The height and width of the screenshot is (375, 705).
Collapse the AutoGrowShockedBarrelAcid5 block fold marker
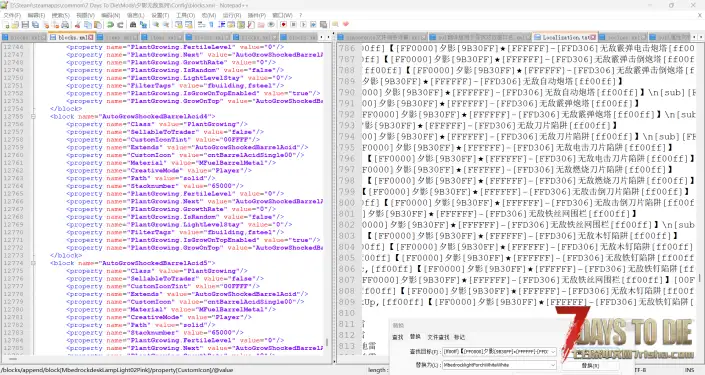coord(33,263)
